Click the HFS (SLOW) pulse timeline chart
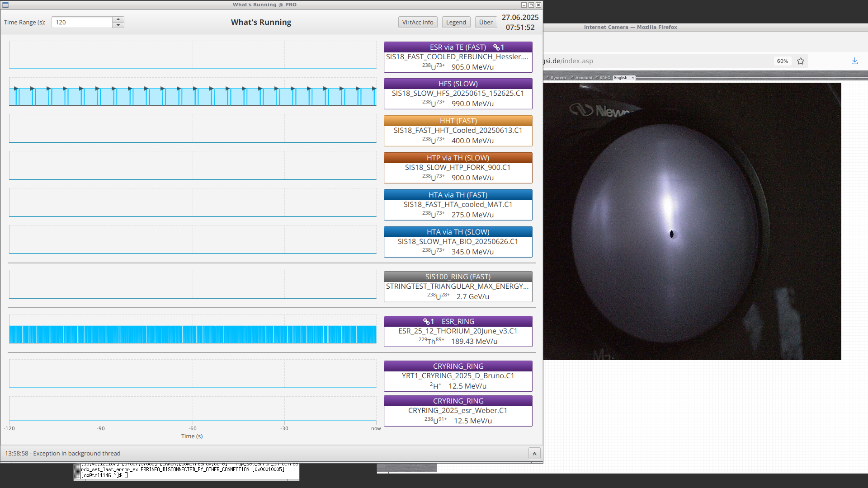 [193, 92]
